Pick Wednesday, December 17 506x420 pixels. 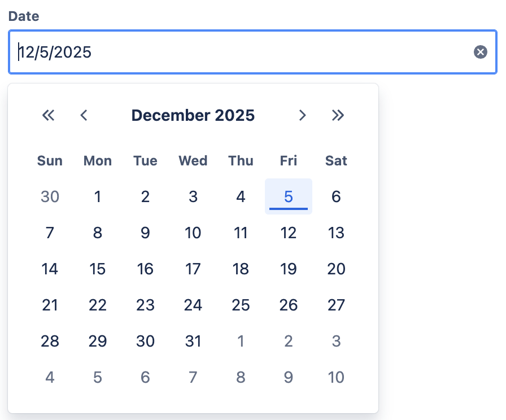coord(193,269)
